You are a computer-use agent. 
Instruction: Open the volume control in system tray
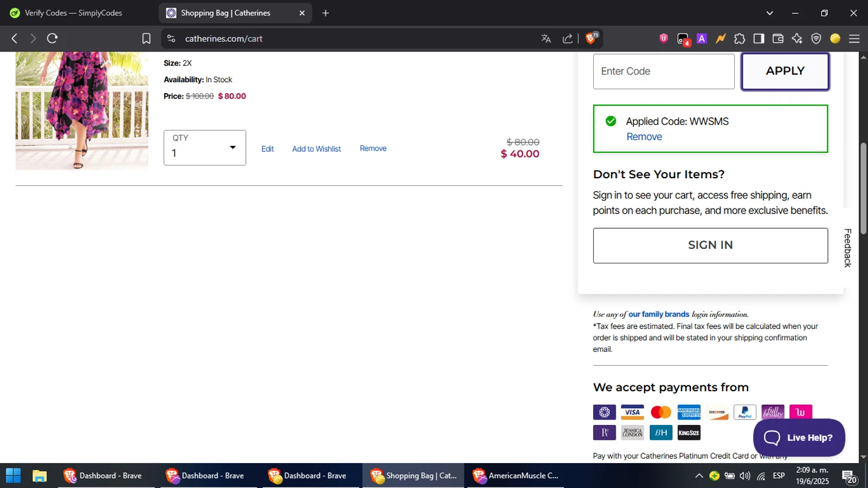pos(745,476)
